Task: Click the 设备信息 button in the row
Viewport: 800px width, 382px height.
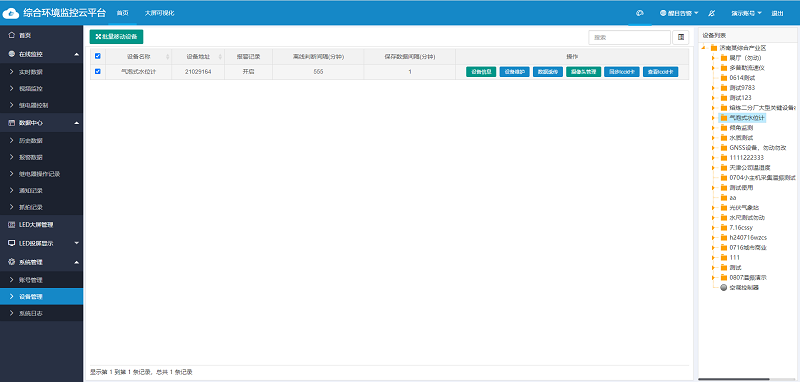Action: (x=481, y=72)
